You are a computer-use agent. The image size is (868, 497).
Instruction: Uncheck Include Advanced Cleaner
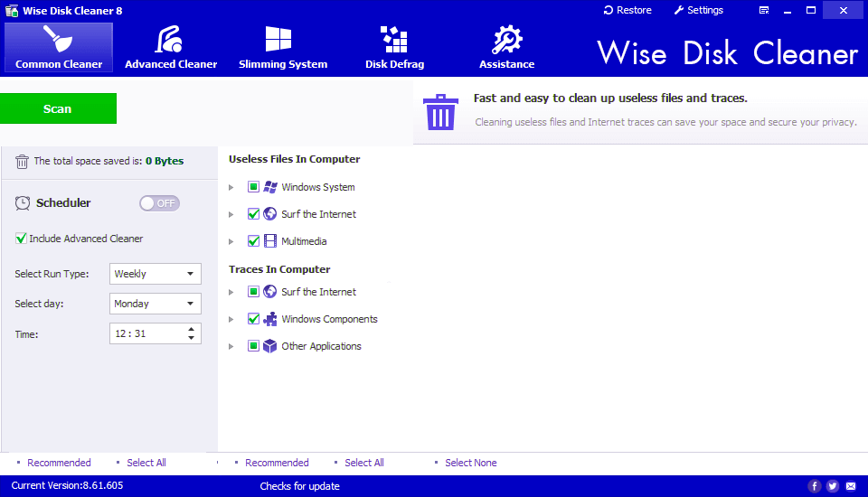coord(21,239)
